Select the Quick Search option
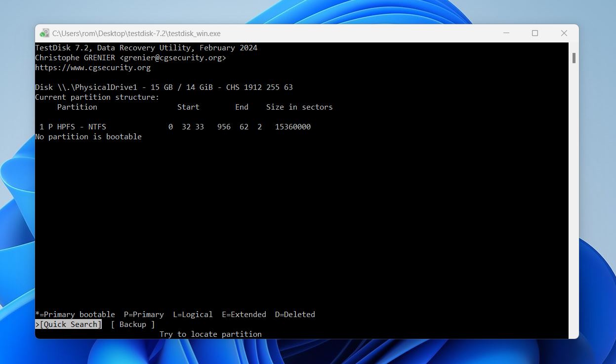Screen dimensions: 616x364 click(69, 324)
